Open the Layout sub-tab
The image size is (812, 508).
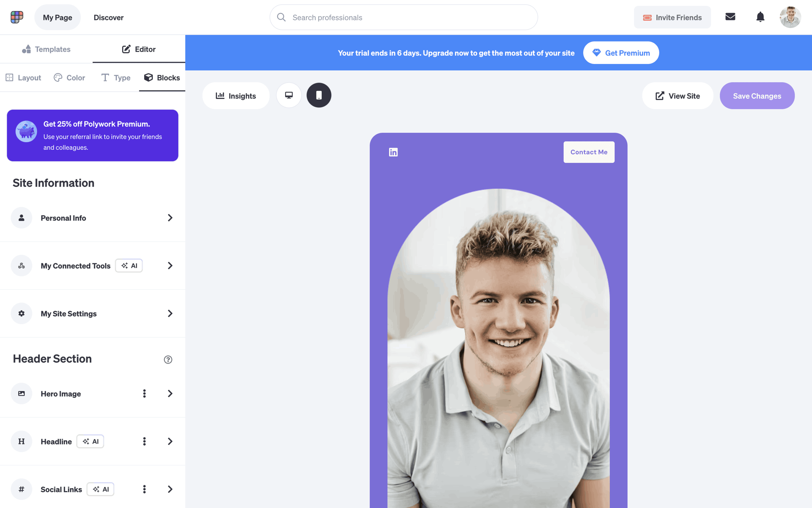coord(23,77)
